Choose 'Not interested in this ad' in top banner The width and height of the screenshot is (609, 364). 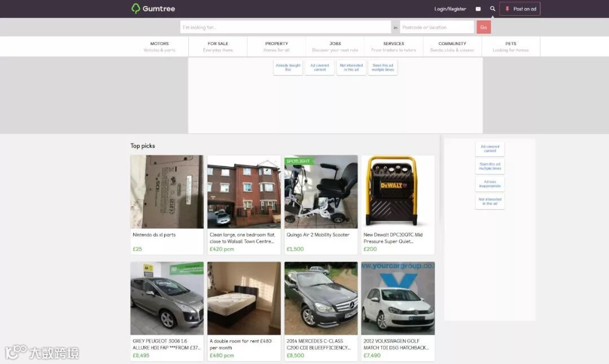coord(351,68)
